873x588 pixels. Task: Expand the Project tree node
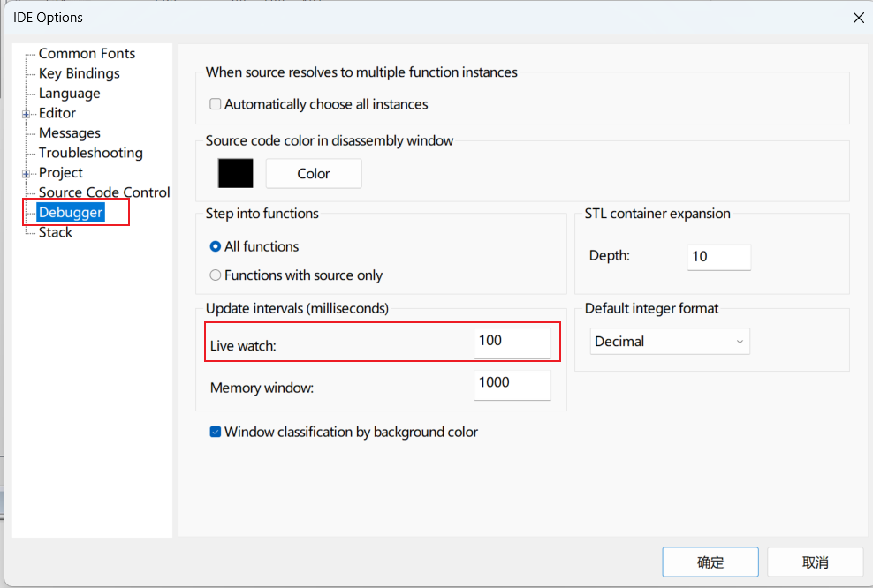point(27,172)
